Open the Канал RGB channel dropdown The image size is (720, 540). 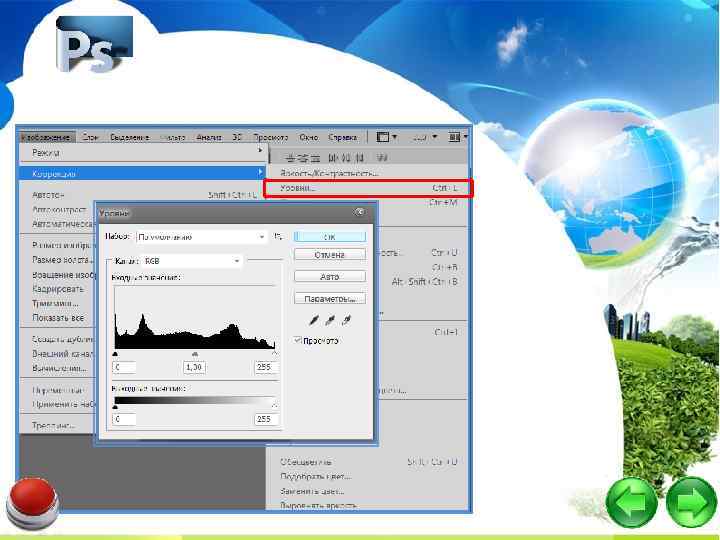[192, 261]
